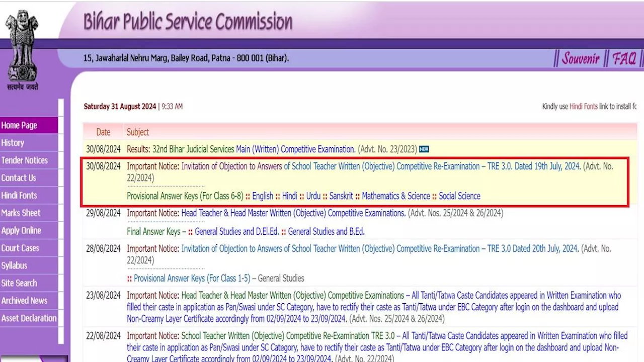This screenshot has width=644, height=362.
Task: Open TRE 3.0 dated 19th July objection notice
Action: 381,166
